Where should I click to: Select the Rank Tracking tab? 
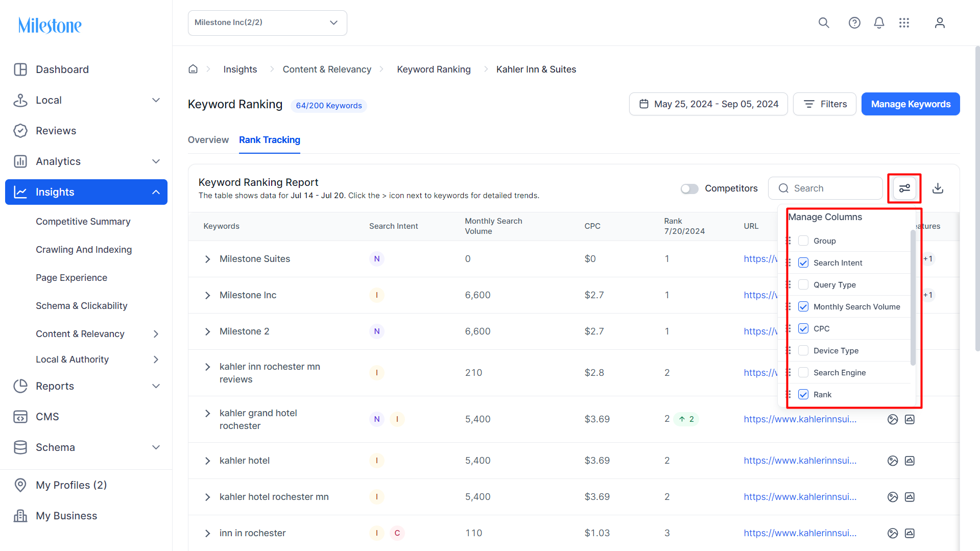point(270,140)
